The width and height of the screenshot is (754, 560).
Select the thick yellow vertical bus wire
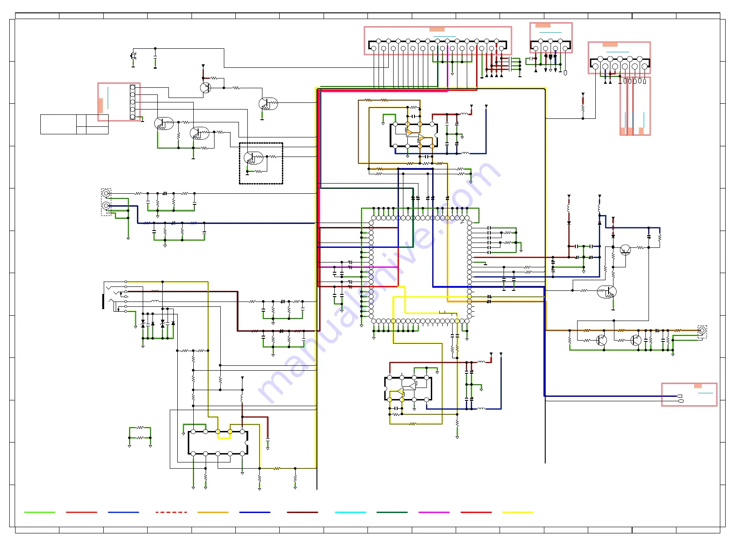pyautogui.click(x=316, y=278)
